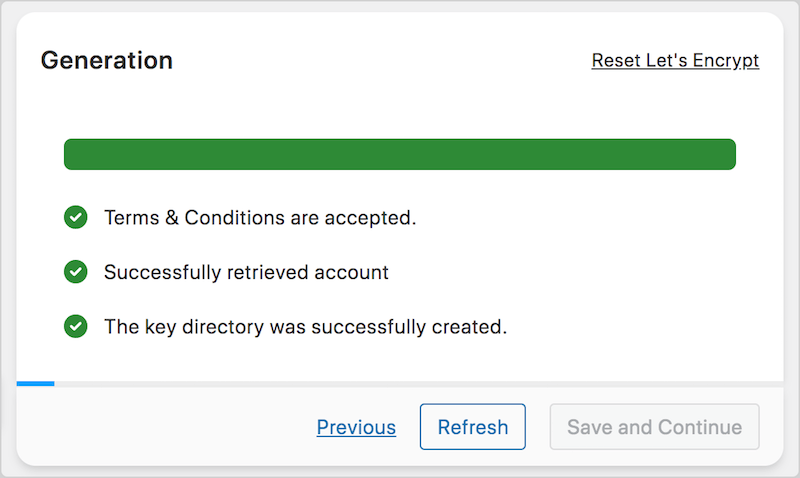Click the key directory successfully created message

(x=306, y=327)
